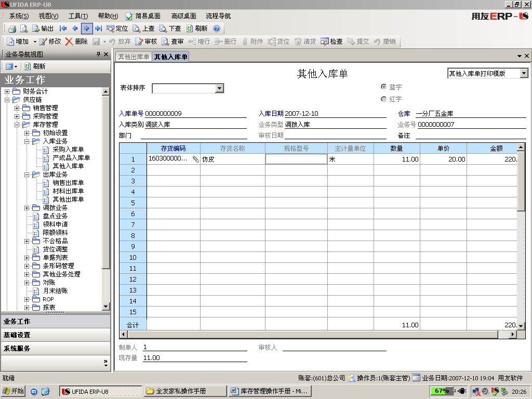Pin the 业务导航视图 panel

[x=98, y=54]
